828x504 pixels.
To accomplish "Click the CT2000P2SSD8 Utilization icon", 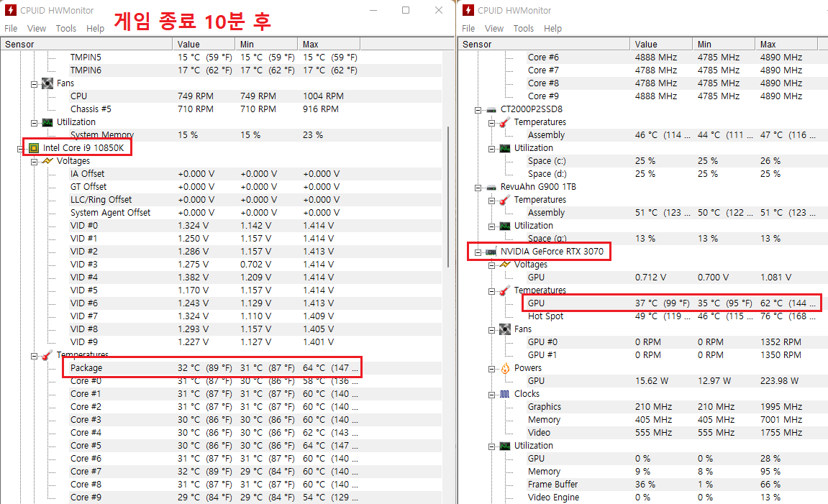I will coord(505,148).
